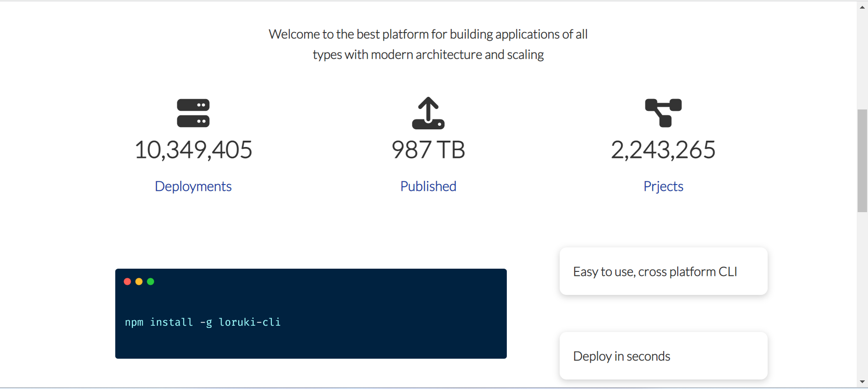Click the scrollbar up arrow
This screenshot has width=868, height=389.
click(862, 7)
